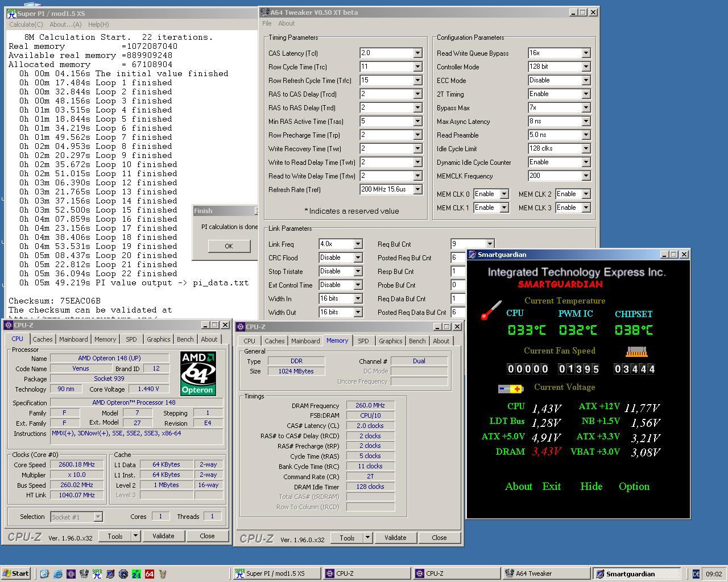Screen dimensions: 728x582
Task: Click the disabled Socket #1 selection dropdown
Action: coord(76,517)
